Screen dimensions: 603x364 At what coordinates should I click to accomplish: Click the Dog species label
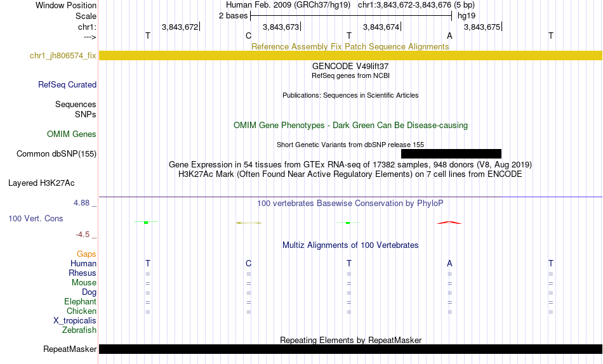[89, 292]
